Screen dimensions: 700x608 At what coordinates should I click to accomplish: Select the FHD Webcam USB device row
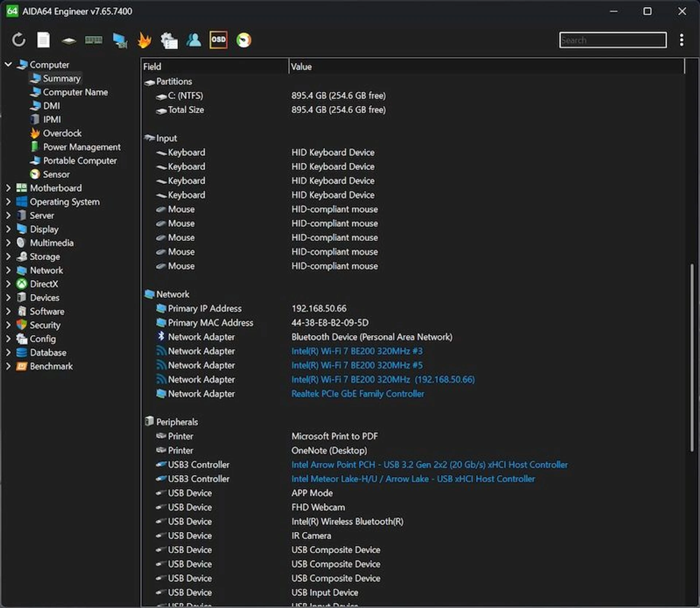(413, 507)
